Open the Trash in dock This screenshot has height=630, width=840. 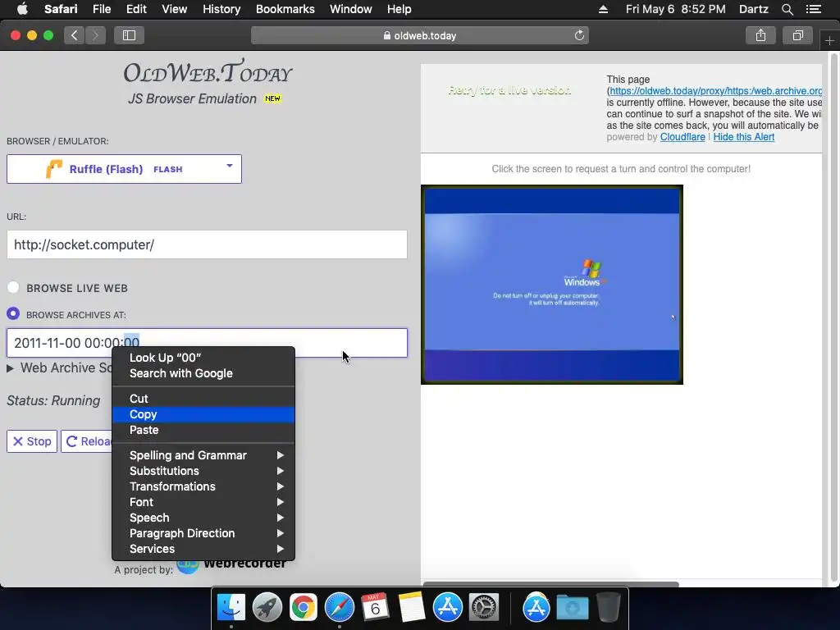click(x=609, y=608)
